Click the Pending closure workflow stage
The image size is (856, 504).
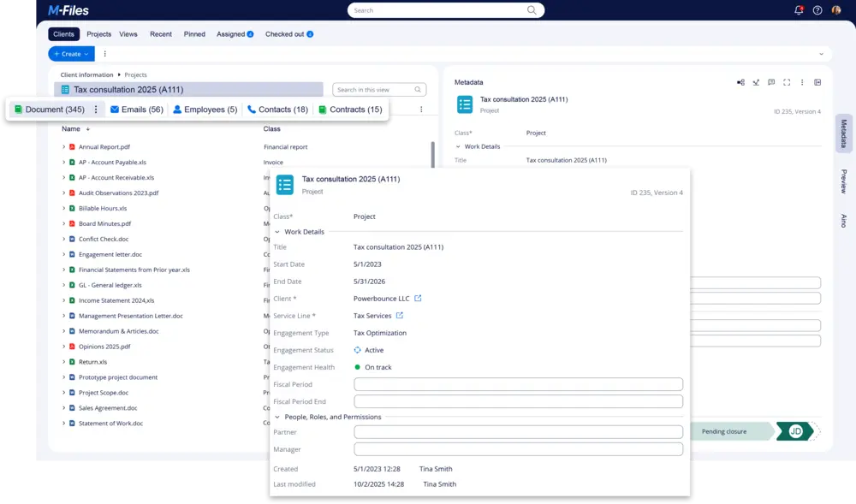pyautogui.click(x=724, y=431)
